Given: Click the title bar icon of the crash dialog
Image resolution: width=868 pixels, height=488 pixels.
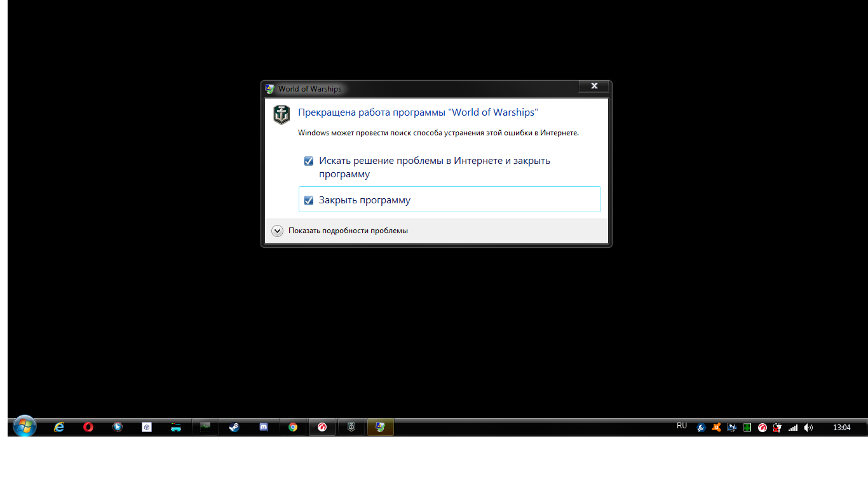Looking at the screenshot, I should tap(270, 89).
